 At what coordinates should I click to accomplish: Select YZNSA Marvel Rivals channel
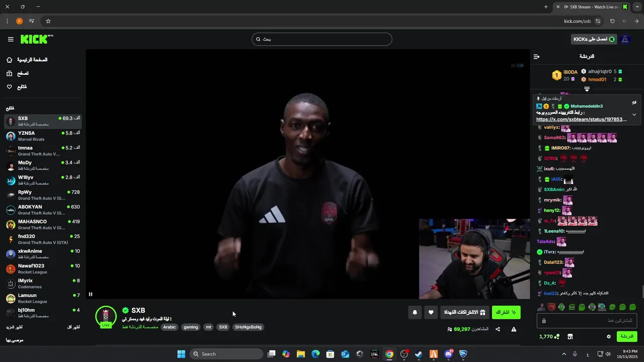tap(43, 136)
